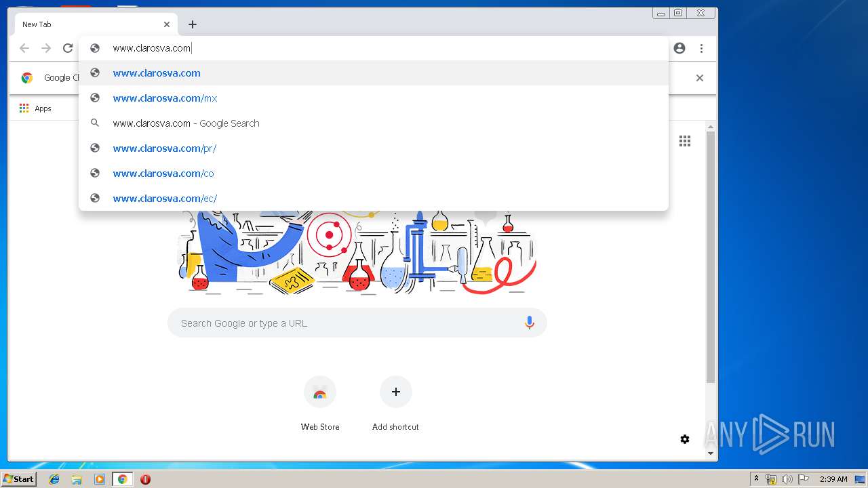Click scrollbar down arrow

[711, 453]
